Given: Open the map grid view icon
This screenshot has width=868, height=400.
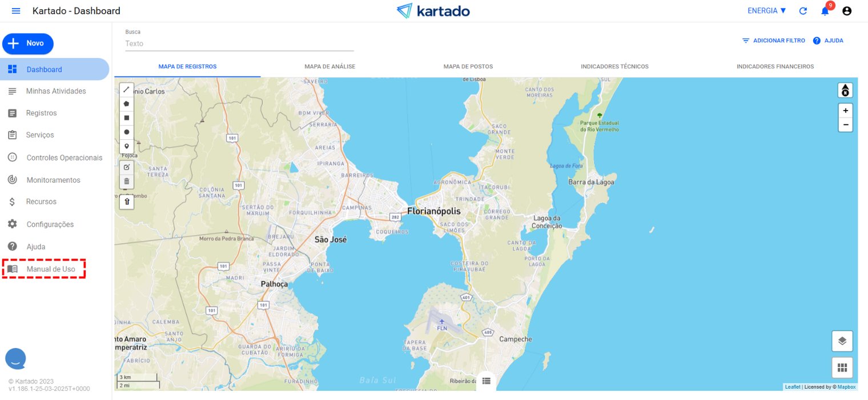Looking at the screenshot, I should coord(842,367).
